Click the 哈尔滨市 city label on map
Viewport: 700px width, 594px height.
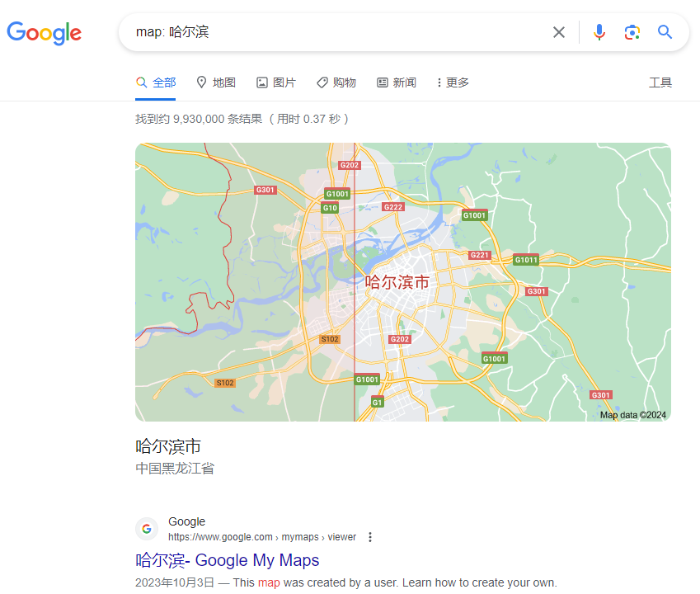pos(397,282)
